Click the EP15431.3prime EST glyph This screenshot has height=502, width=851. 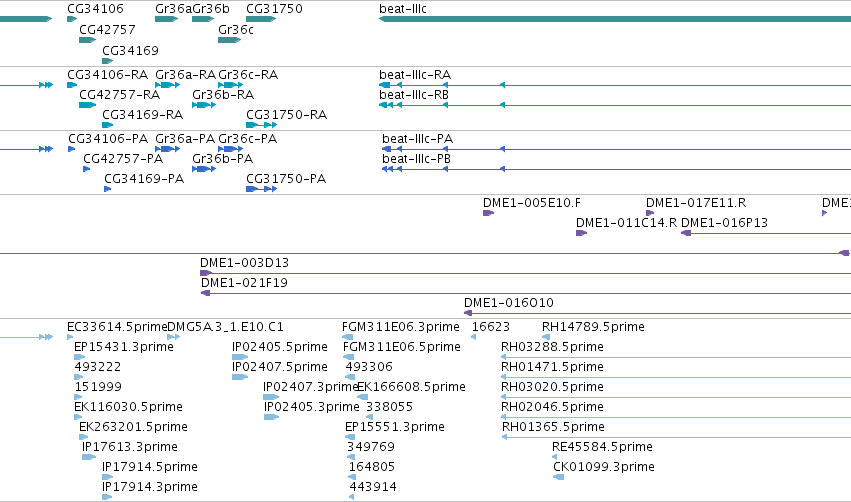click(x=79, y=357)
